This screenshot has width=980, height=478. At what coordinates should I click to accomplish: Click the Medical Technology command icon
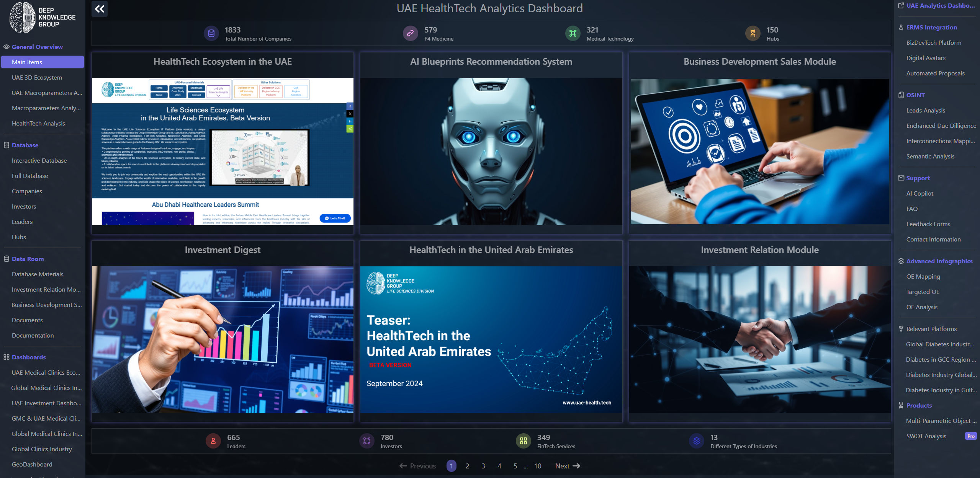[x=573, y=34]
